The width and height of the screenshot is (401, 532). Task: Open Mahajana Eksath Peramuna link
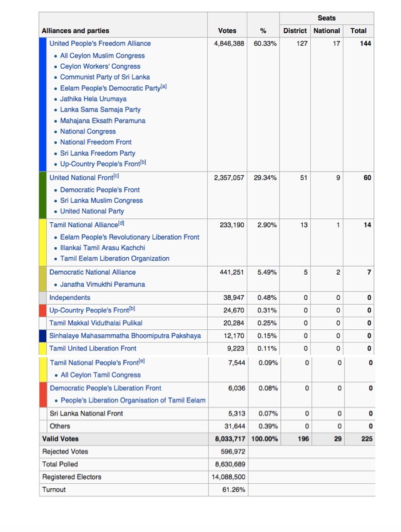(103, 121)
